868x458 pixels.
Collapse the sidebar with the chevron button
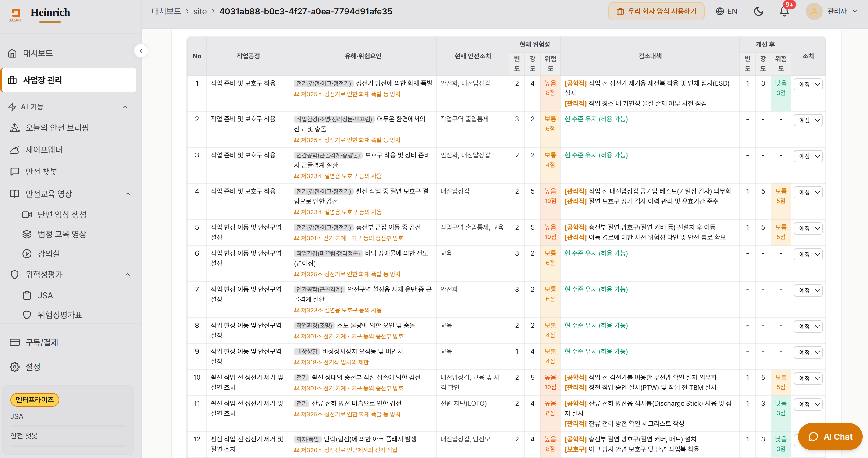pyautogui.click(x=141, y=51)
